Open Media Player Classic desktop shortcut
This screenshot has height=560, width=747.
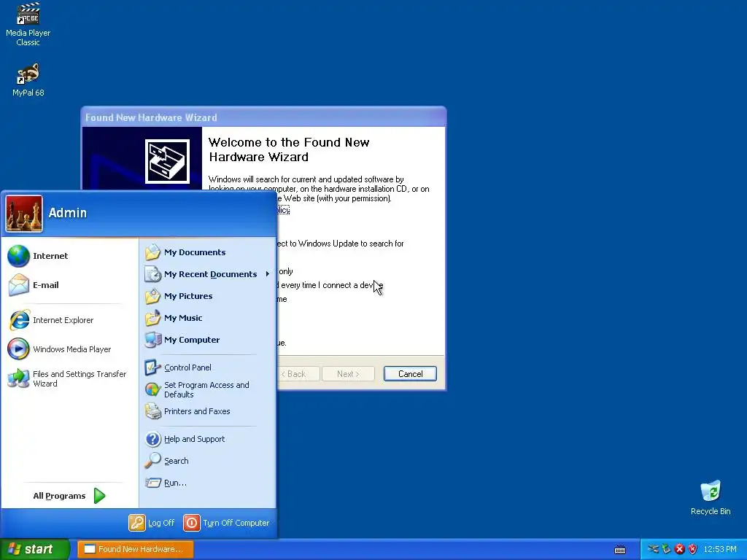28,24
